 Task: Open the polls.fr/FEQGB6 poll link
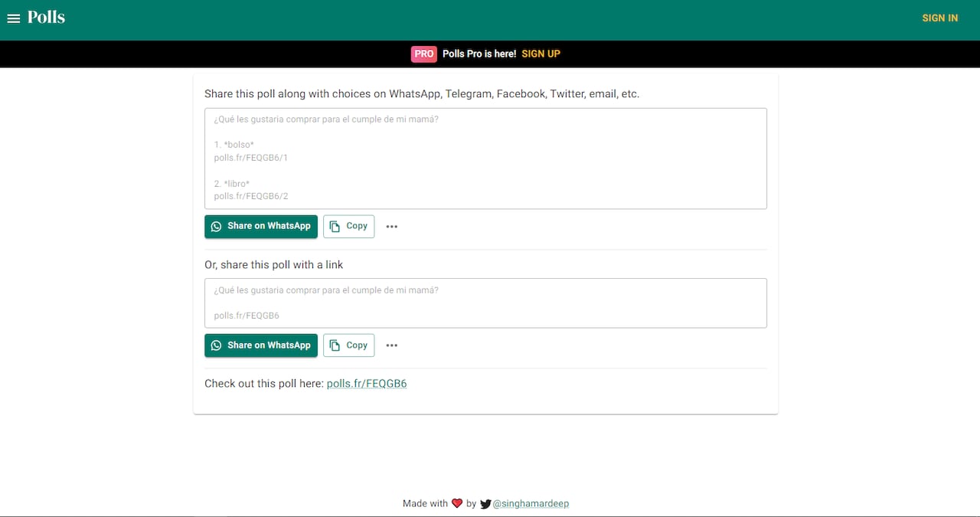[367, 384]
